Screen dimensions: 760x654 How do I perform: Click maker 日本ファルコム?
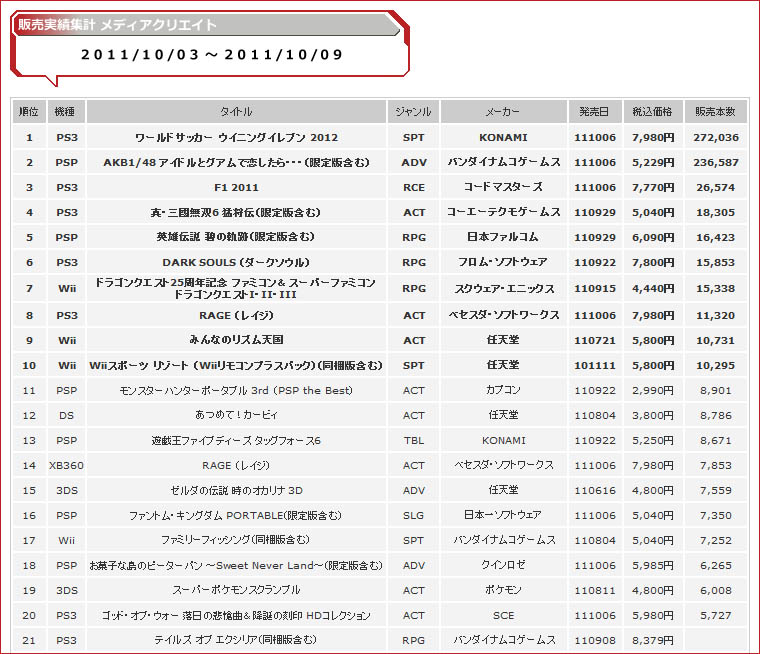[x=504, y=237]
